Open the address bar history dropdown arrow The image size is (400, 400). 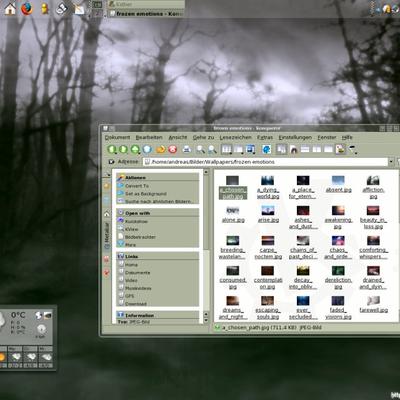391,162
